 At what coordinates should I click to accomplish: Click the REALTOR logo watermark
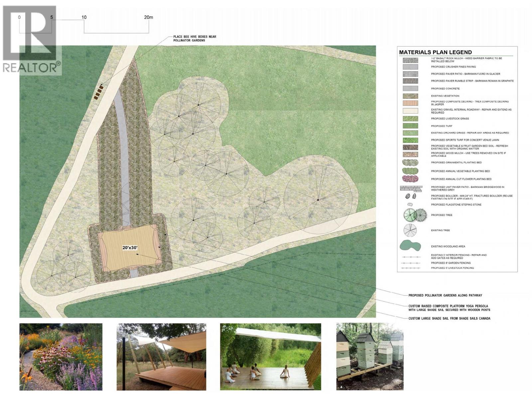pos(31,39)
